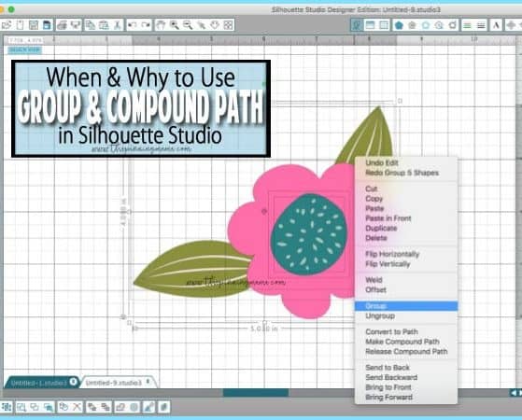Viewport: 522px width, 420px height.
Task: Click the horizontal scrollbar thumb
Action: click(x=256, y=393)
